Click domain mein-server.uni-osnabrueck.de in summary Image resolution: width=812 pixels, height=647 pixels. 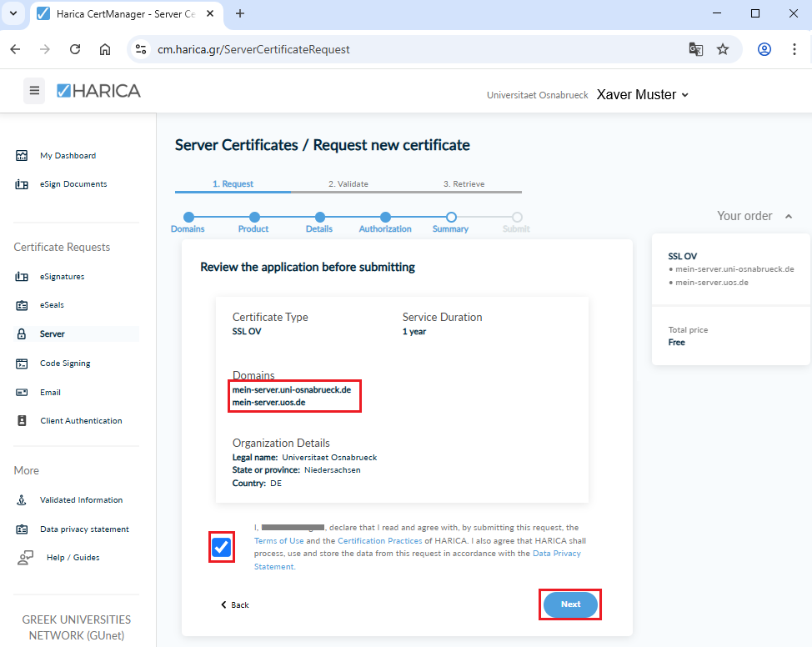pos(292,389)
